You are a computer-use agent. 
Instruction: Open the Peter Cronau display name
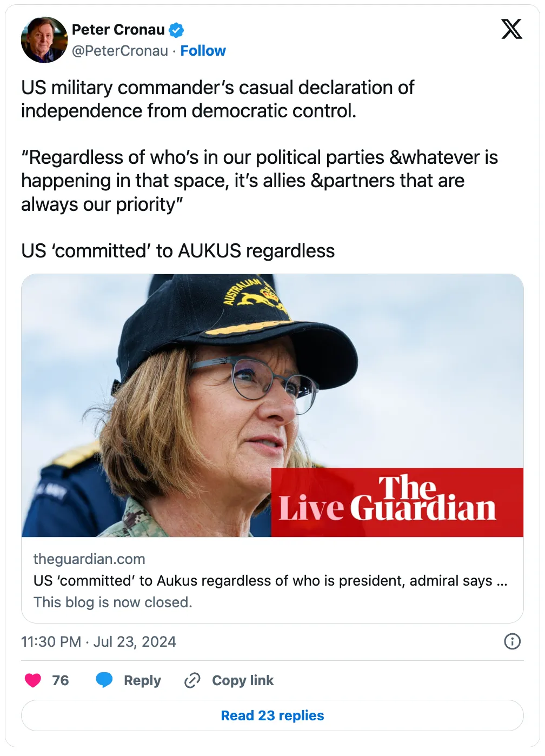coord(118,30)
